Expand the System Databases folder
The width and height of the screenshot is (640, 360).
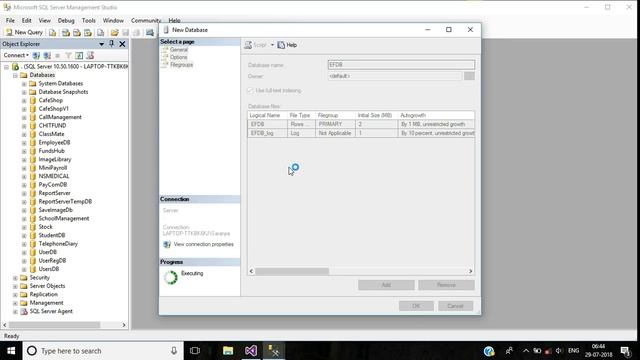(x=24, y=84)
